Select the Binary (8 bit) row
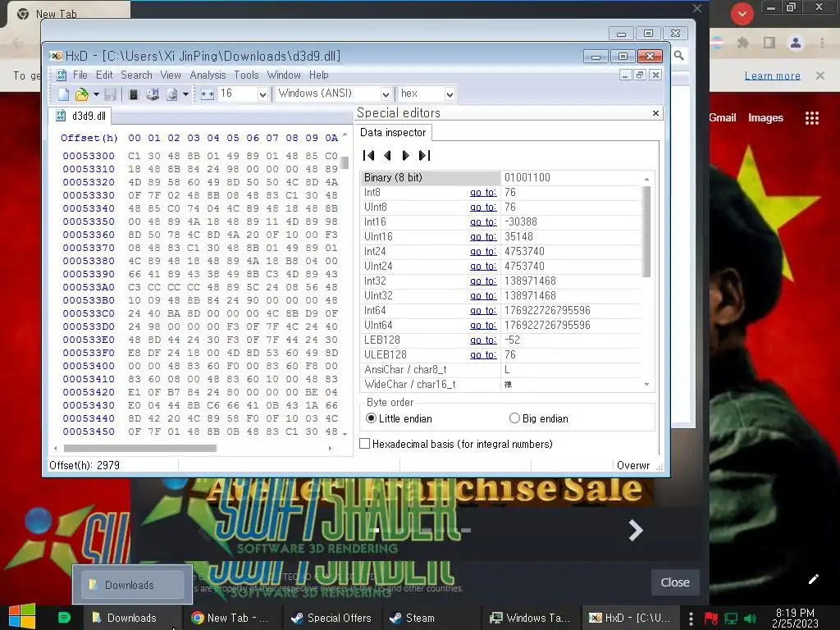This screenshot has width=840, height=630. [x=501, y=177]
